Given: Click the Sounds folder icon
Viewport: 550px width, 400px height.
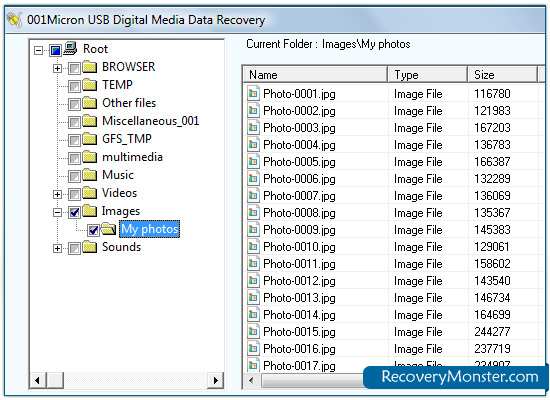Looking at the screenshot, I should (90, 247).
